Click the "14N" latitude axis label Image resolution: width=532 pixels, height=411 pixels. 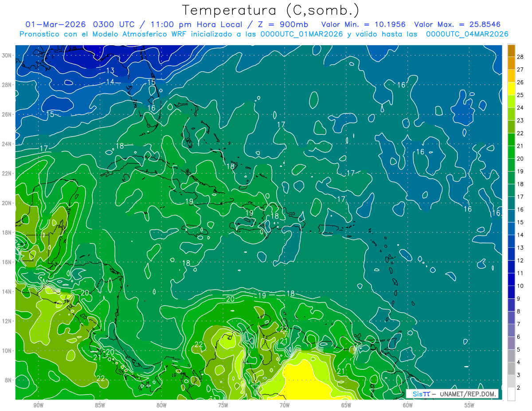coord(7,291)
